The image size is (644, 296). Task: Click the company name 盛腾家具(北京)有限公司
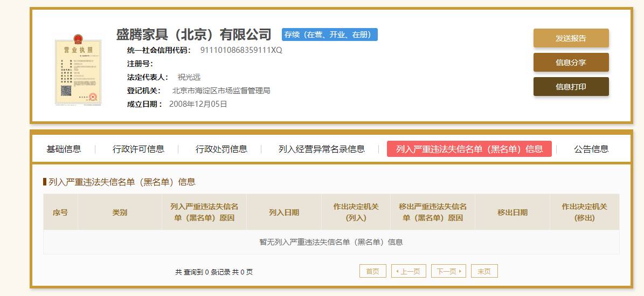pyautogui.click(x=194, y=35)
